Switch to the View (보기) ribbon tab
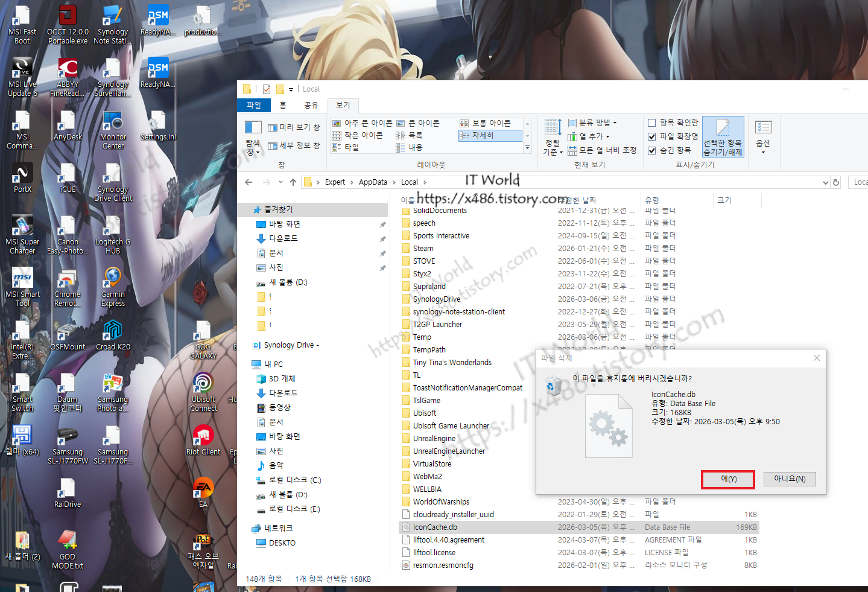 [343, 105]
